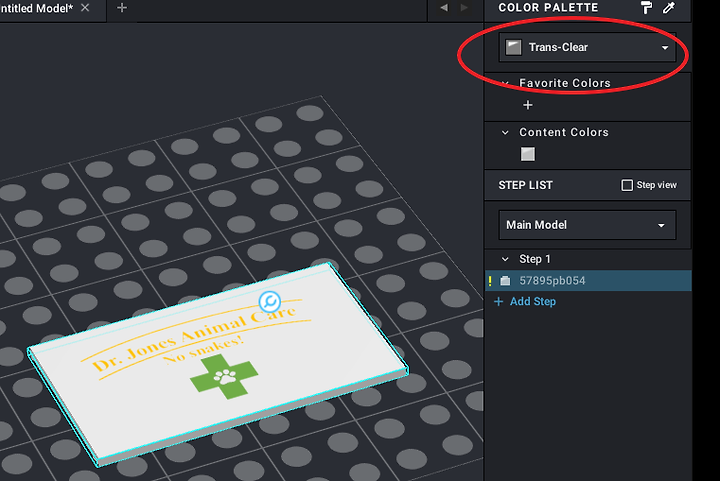Collapse the Step 1 list

(505, 259)
